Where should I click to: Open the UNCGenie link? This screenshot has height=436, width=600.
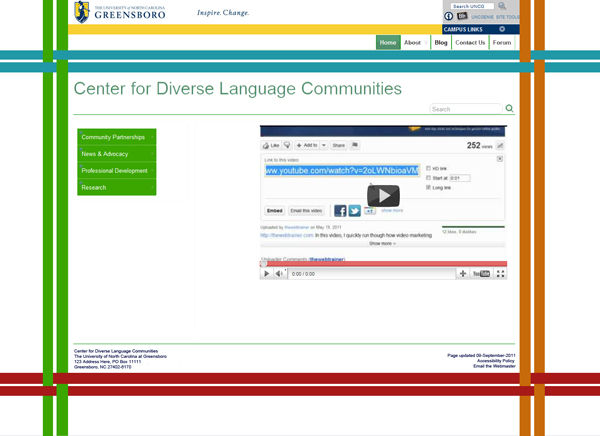tap(482, 17)
